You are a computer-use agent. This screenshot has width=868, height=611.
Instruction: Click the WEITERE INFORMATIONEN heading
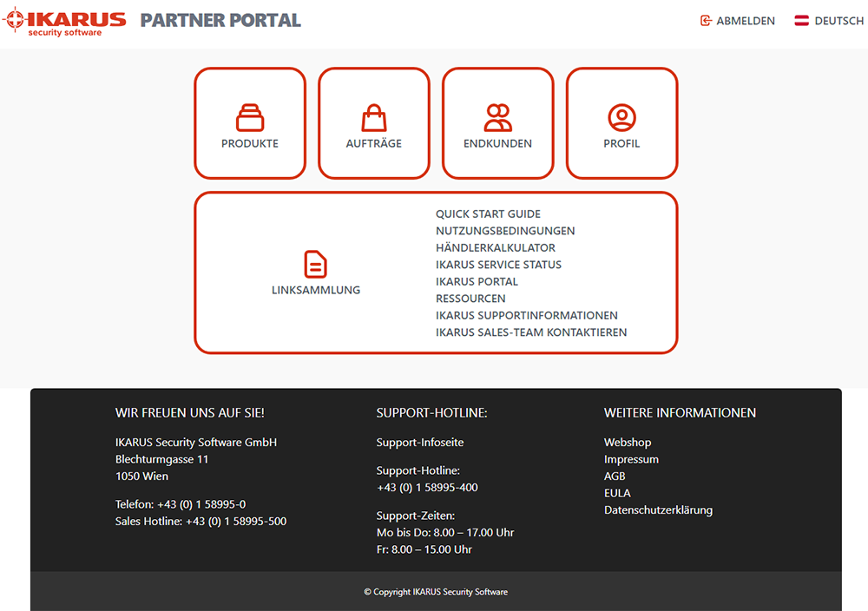pos(680,413)
